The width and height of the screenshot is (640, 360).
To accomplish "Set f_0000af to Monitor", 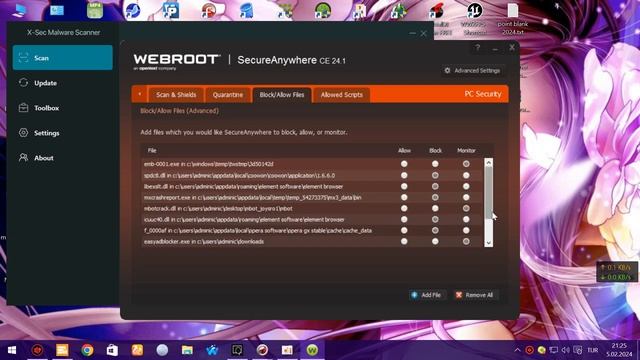I will (466, 230).
